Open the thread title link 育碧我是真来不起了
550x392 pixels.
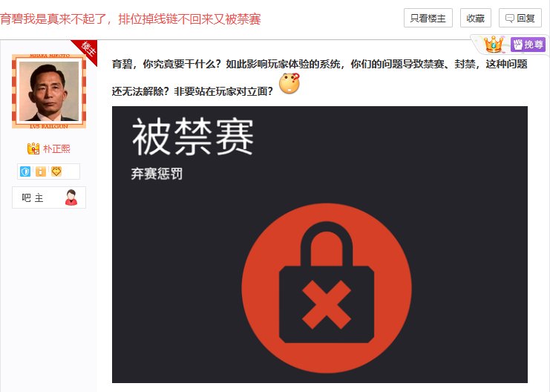[130, 19]
